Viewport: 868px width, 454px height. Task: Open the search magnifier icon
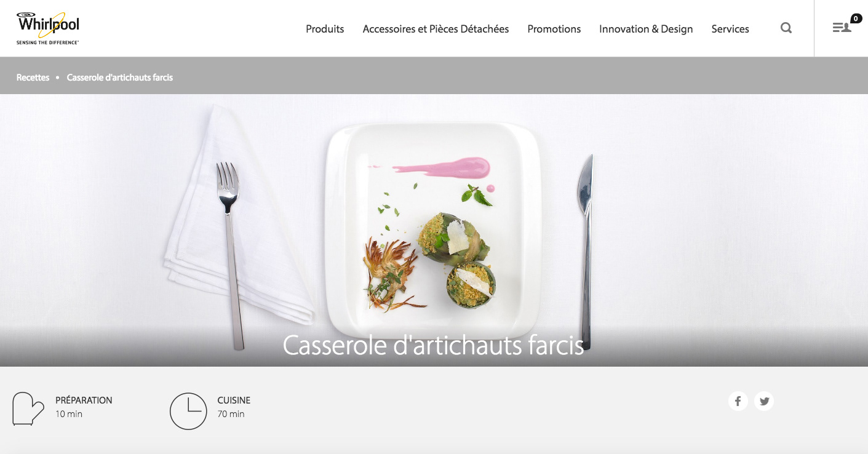click(x=786, y=28)
